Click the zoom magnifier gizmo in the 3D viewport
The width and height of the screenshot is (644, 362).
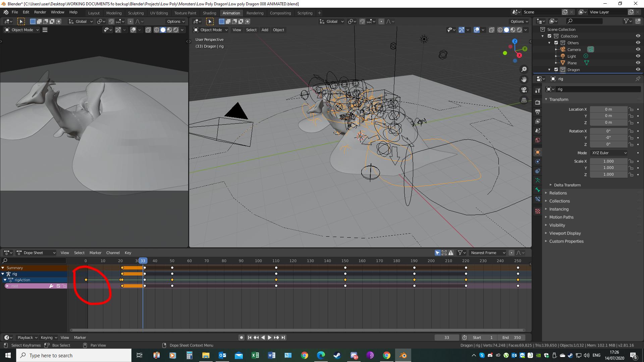(524, 69)
